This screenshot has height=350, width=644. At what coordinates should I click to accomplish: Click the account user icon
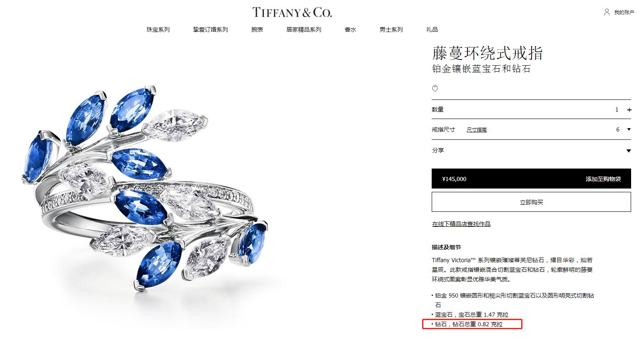(607, 12)
